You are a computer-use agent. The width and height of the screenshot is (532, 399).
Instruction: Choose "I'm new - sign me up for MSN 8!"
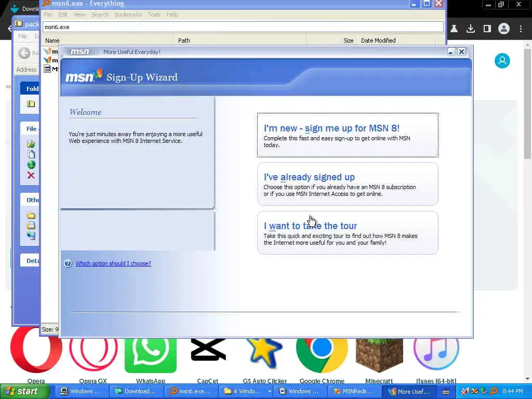point(348,135)
